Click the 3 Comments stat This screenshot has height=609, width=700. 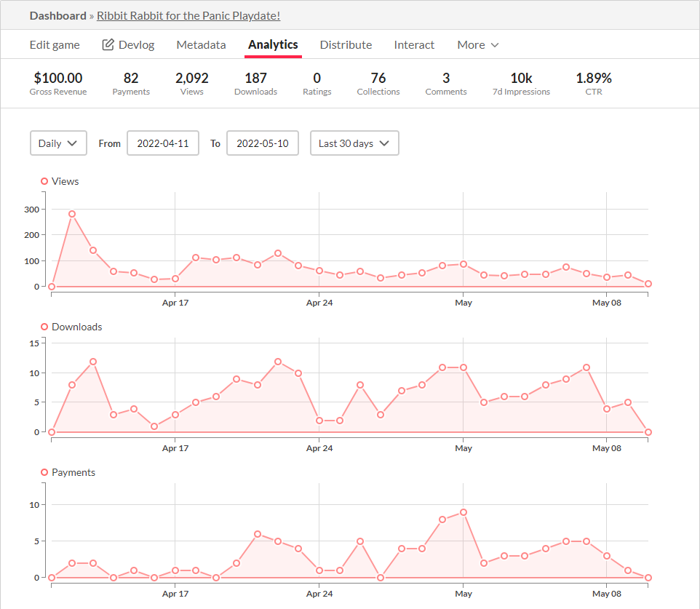pos(446,84)
